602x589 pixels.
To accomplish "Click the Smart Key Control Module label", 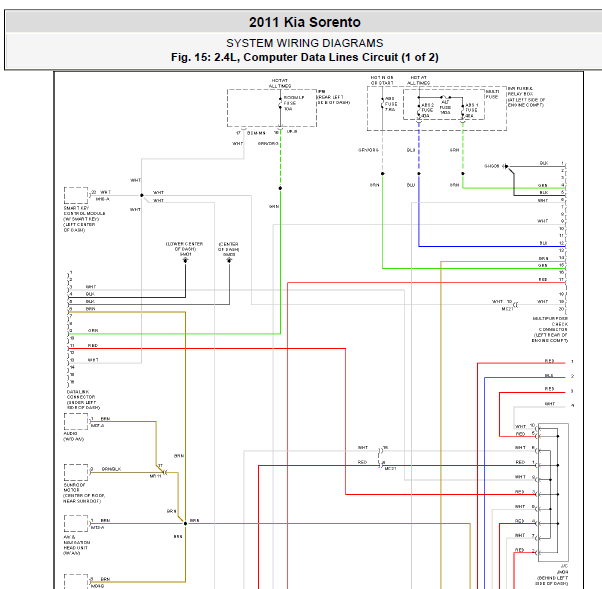I will point(84,219).
